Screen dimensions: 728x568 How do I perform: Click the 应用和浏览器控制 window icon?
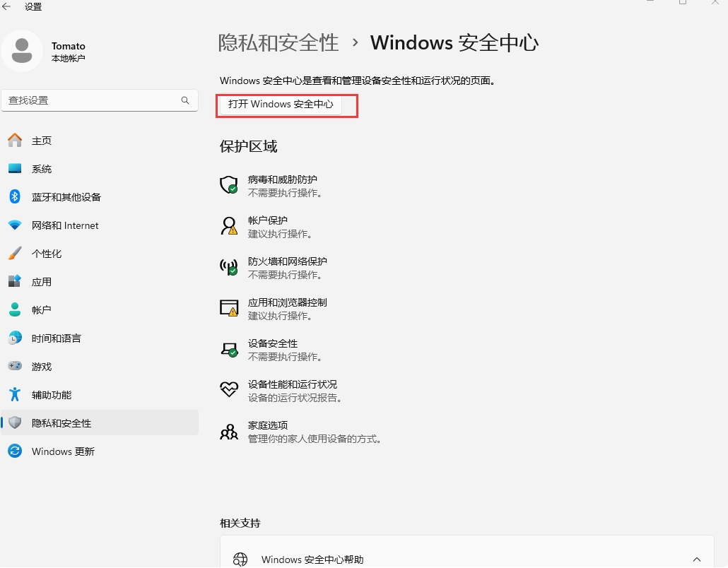click(x=229, y=308)
